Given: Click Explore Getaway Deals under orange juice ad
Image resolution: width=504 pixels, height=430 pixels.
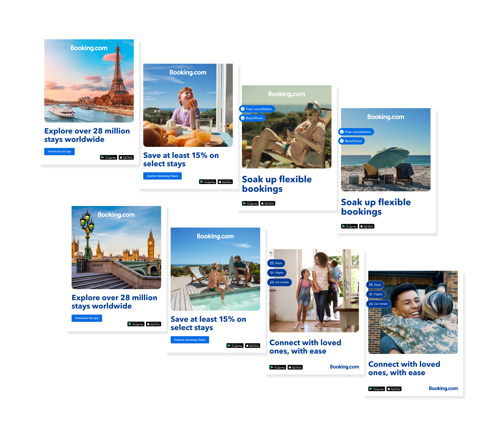Looking at the screenshot, I should click(163, 176).
